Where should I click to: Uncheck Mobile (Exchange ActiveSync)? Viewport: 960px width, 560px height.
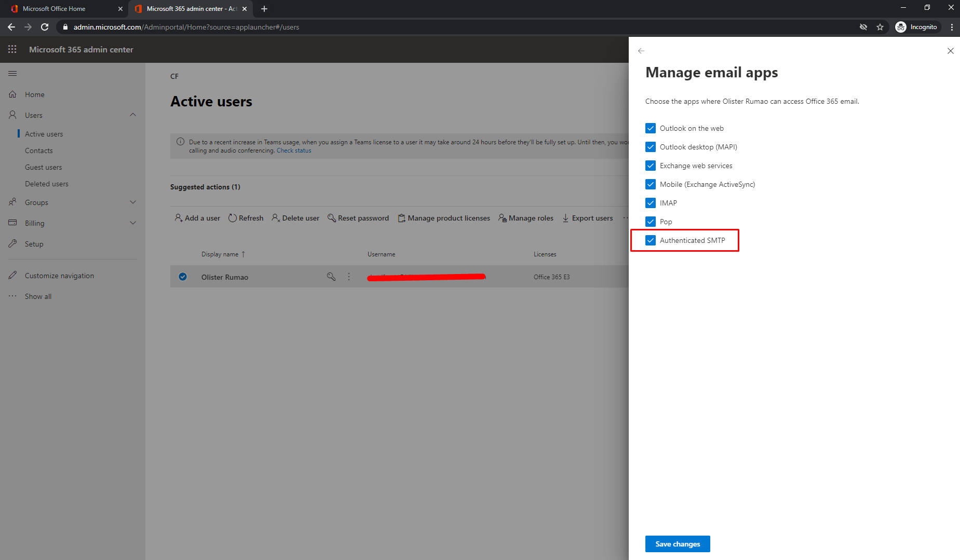coord(651,184)
